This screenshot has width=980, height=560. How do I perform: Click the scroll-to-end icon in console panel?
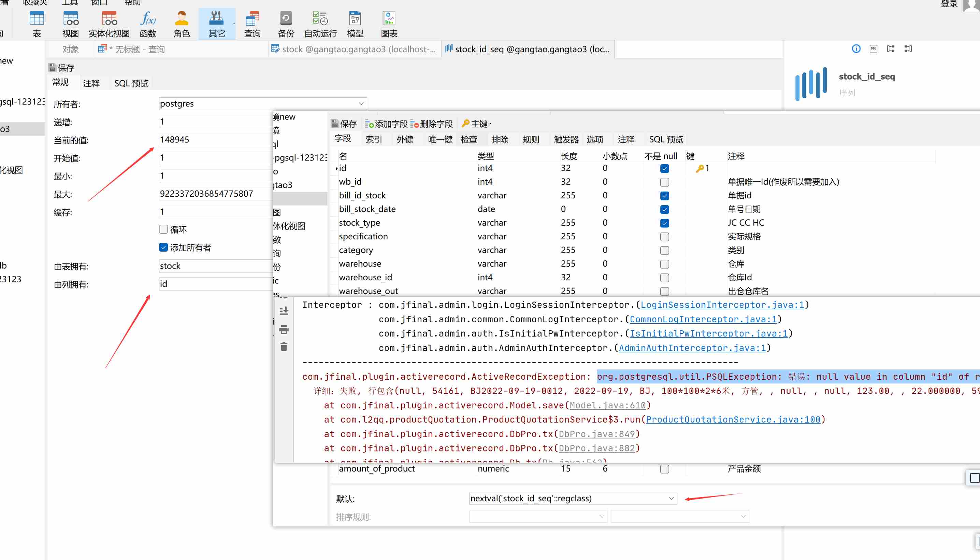pyautogui.click(x=284, y=311)
